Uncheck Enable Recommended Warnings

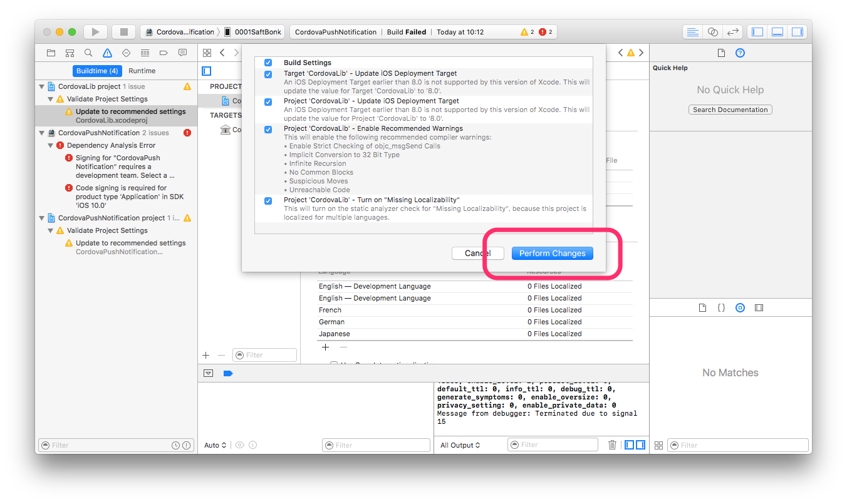pyautogui.click(x=268, y=130)
